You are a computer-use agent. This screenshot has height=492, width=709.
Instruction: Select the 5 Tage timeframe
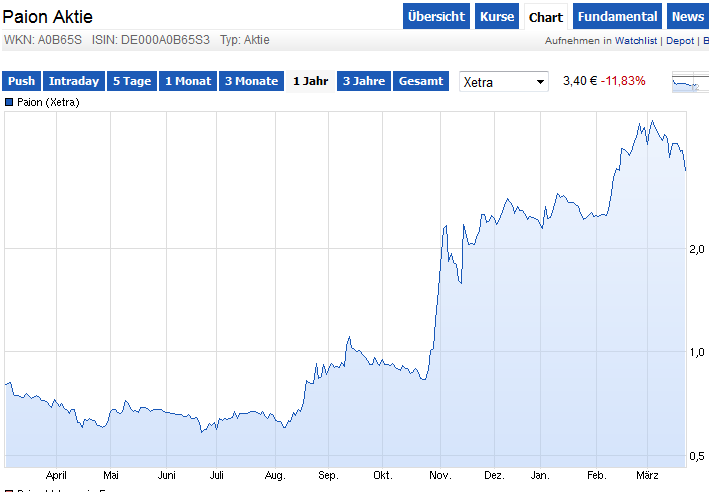[x=132, y=81]
